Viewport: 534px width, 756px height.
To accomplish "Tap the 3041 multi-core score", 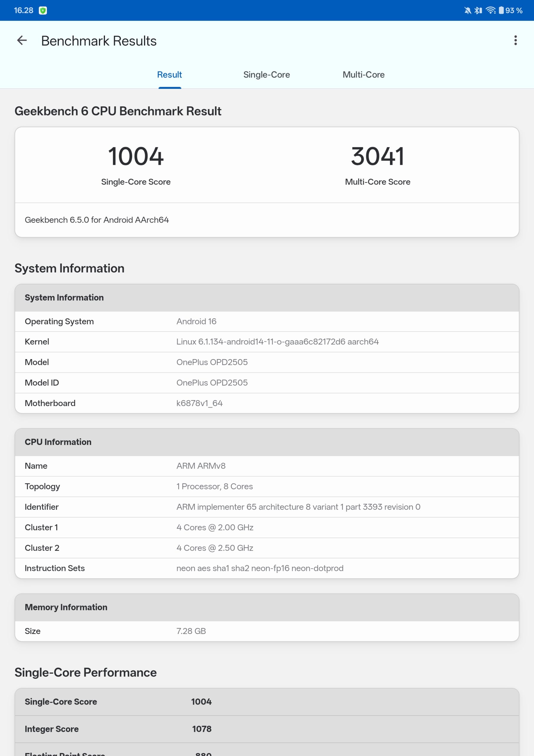I will (x=377, y=157).
